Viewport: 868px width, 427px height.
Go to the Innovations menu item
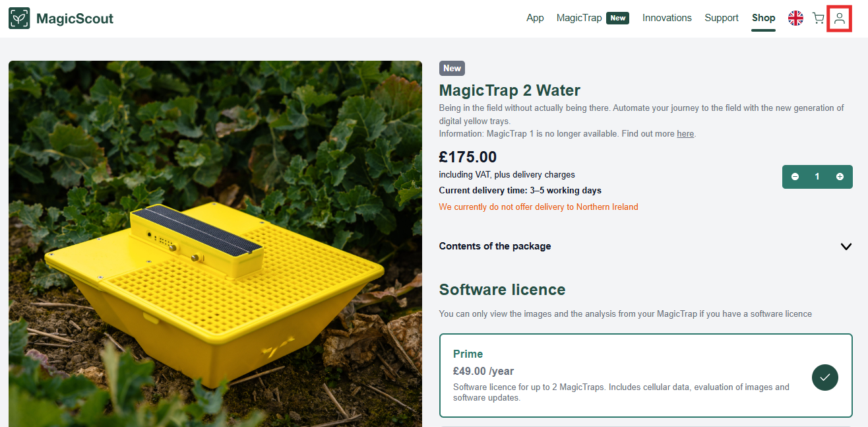(x=667, y=18)
